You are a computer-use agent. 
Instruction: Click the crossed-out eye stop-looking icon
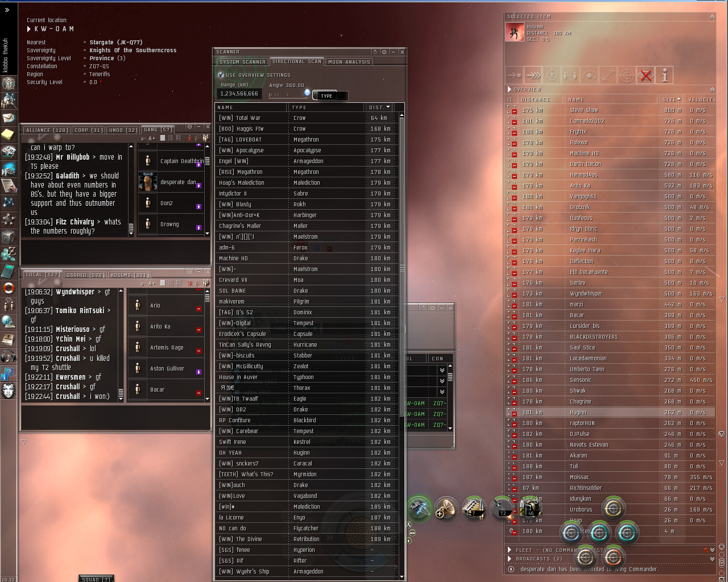pyautogui.click(x=646, y=75)
